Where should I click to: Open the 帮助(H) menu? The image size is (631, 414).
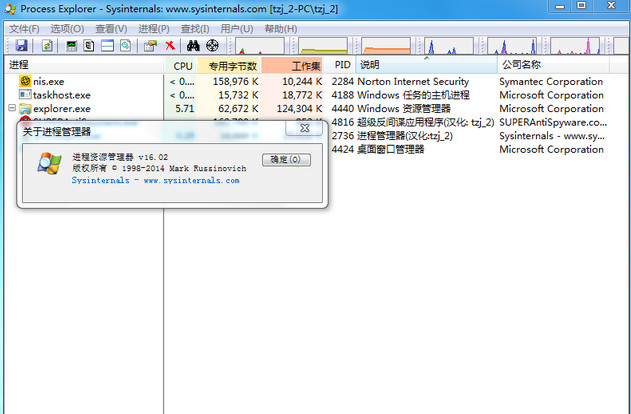coord(280,29)
